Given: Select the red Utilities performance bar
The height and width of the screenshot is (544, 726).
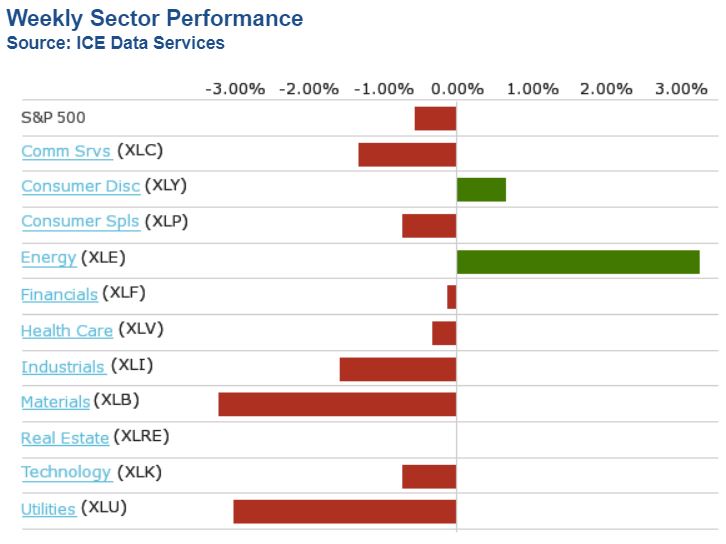Looking at the screenshot, I should pyautogui.click(x=345, y=511).
